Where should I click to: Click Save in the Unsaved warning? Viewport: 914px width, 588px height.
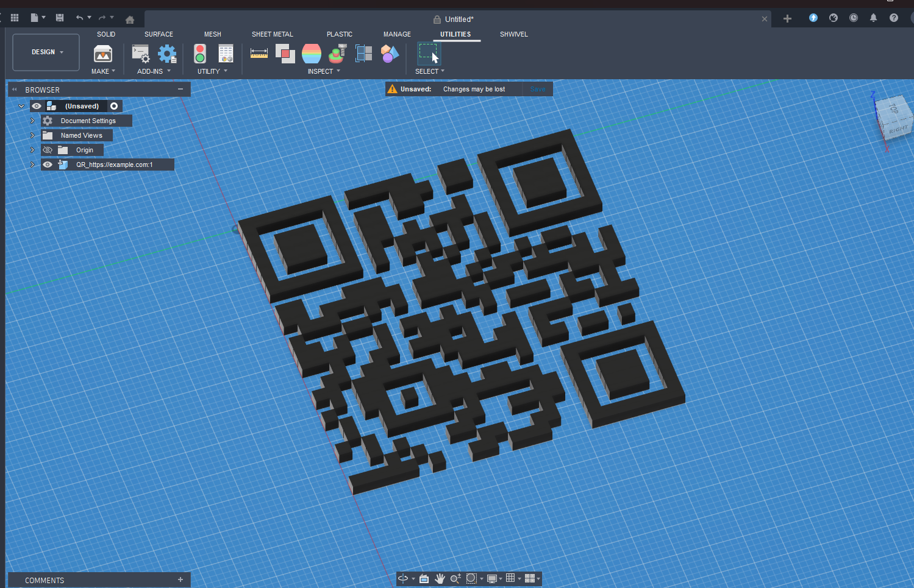click(538, 89)
